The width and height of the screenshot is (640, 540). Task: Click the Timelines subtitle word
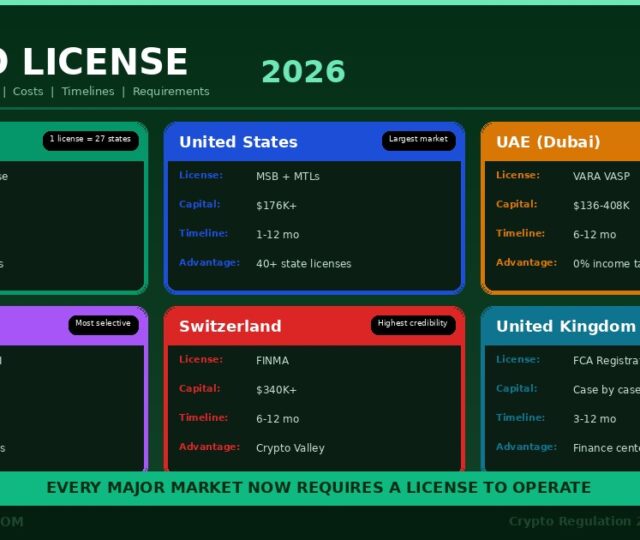coord(88,91)
